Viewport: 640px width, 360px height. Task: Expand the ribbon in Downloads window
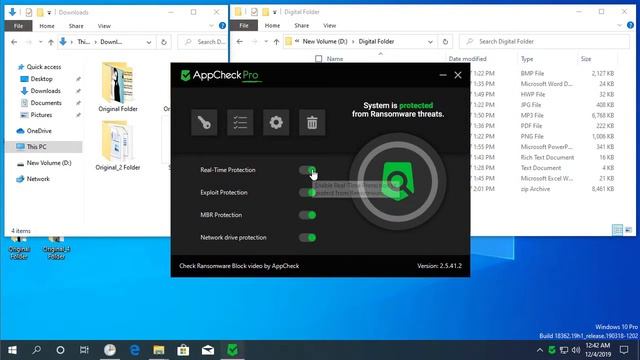[x=211, y=26]
